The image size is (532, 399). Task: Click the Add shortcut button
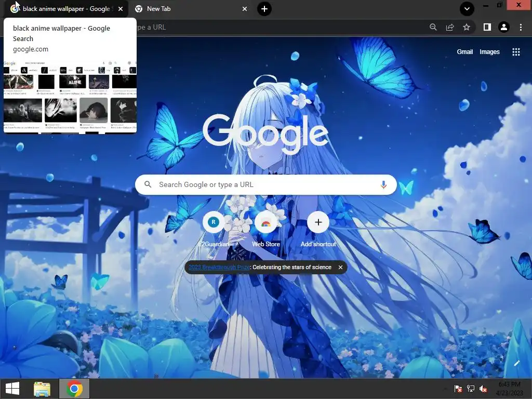[x=318, y=229]
